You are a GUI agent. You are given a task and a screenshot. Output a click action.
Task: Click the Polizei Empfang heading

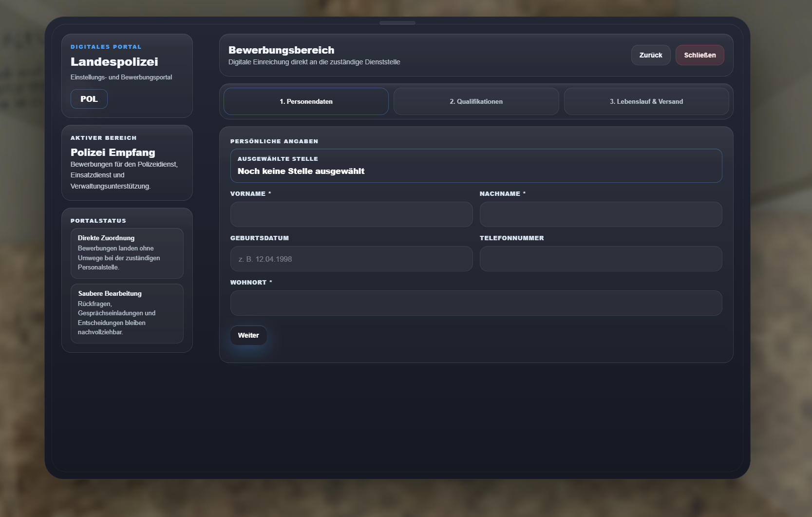point(113,153)
